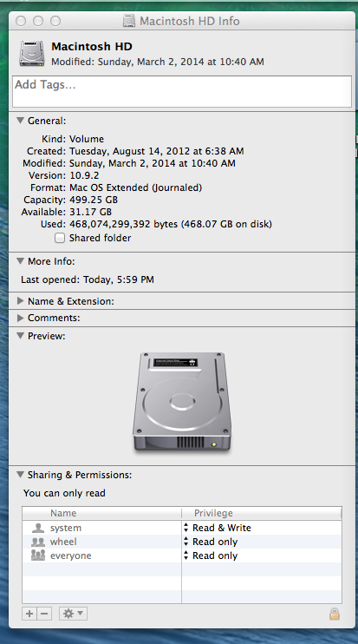The height and width of the screenshot is (644, 358).
Task: Click the Macintosh HD name heading
Action: pos(91,46)
